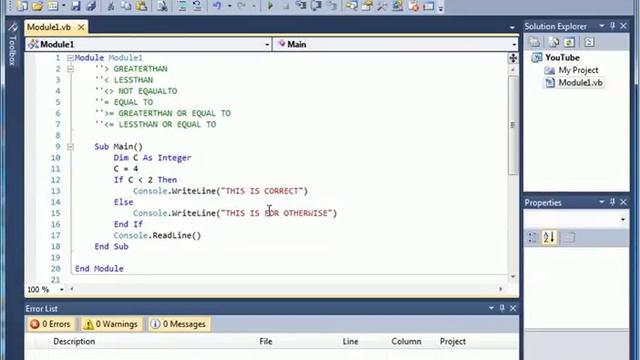Click View Code icon in Solution Explorer
The width and height of the screenshot is (640, 360).
589,42
